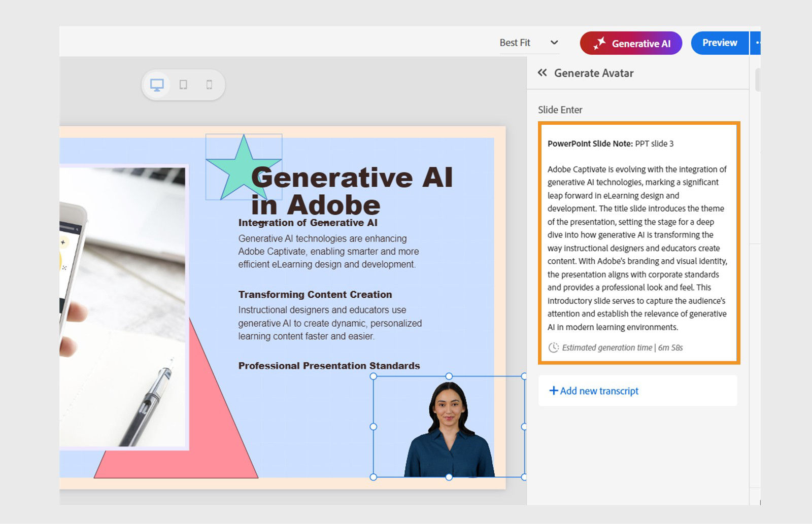Click the Transforming Content Creation heading
The width and height of the screenshot is (812, 524).
(314, 294)
